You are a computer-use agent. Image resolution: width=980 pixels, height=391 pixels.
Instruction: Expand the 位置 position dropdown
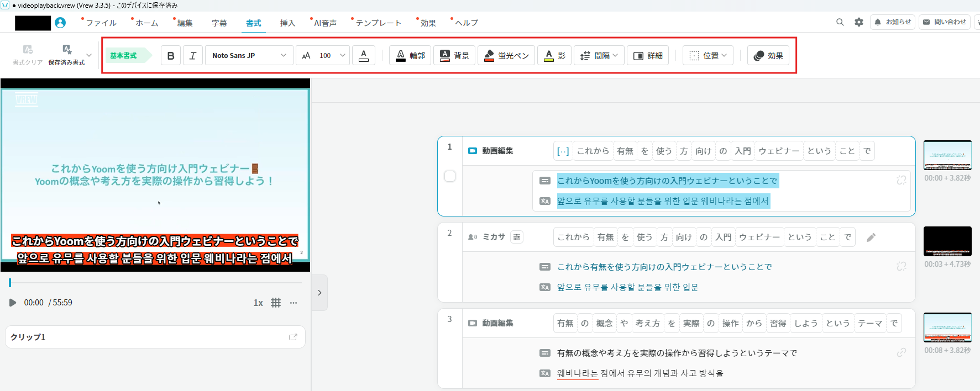tap(708, 56)
